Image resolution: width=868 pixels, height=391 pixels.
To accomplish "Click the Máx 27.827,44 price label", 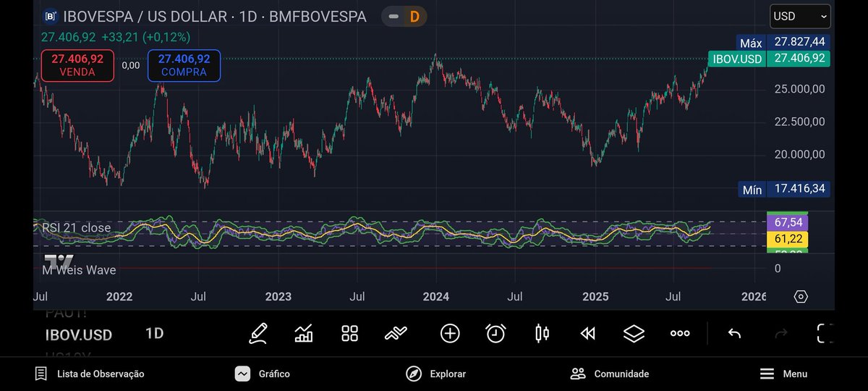I will [x=783, y=43].
